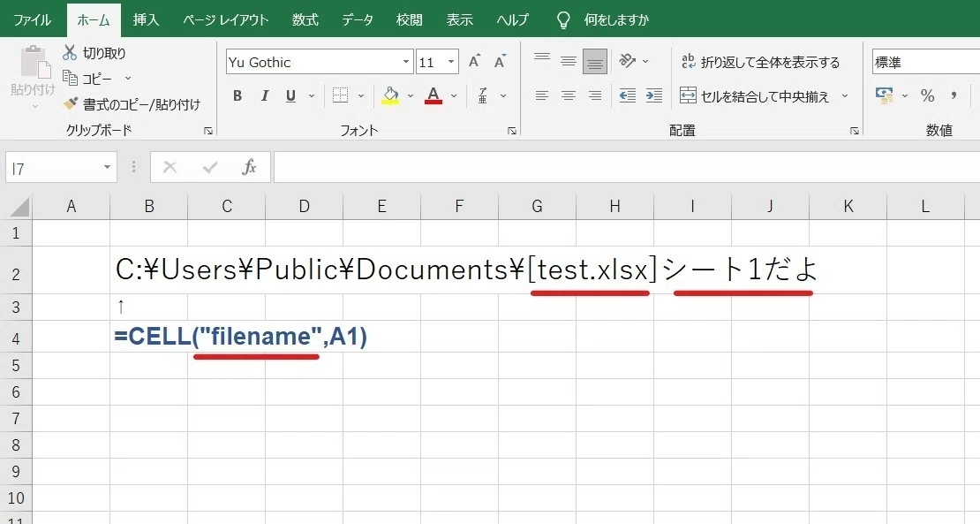
Task: Open underline style dropdown arrow
Action: pos(312,96)
